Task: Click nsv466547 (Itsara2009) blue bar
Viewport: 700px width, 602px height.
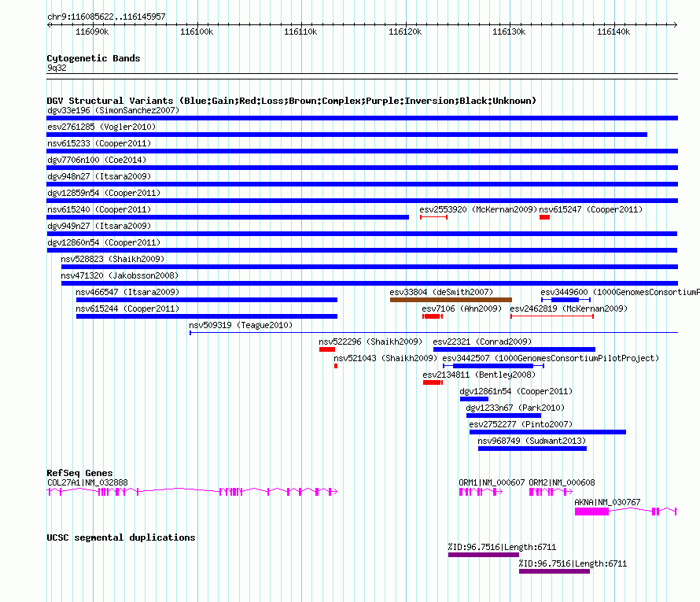Action: coord(207,300)
